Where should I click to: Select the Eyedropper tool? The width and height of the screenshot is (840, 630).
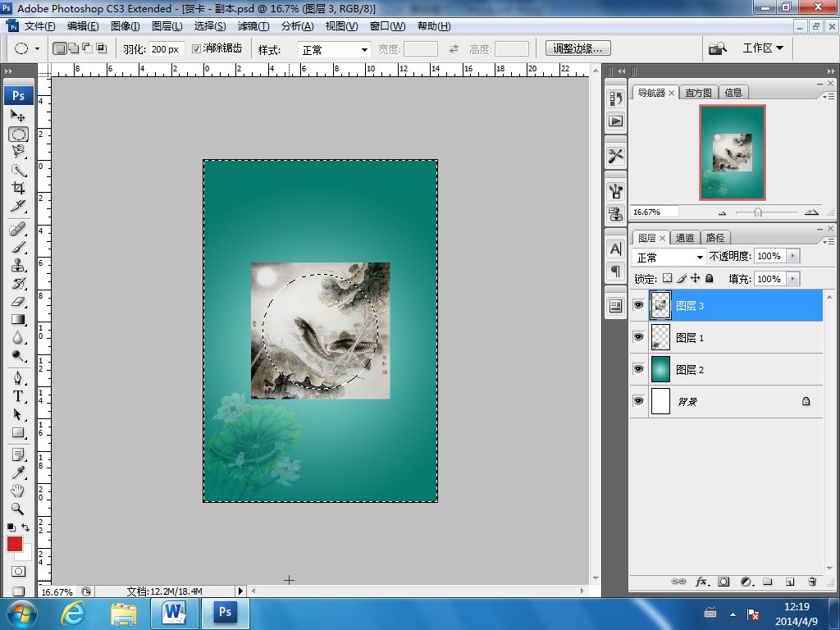(x=18, y=472)
